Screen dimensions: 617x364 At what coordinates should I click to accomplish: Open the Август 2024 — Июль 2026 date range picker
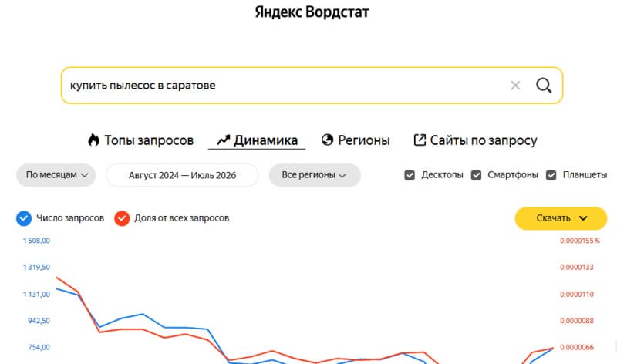[182, 175]
